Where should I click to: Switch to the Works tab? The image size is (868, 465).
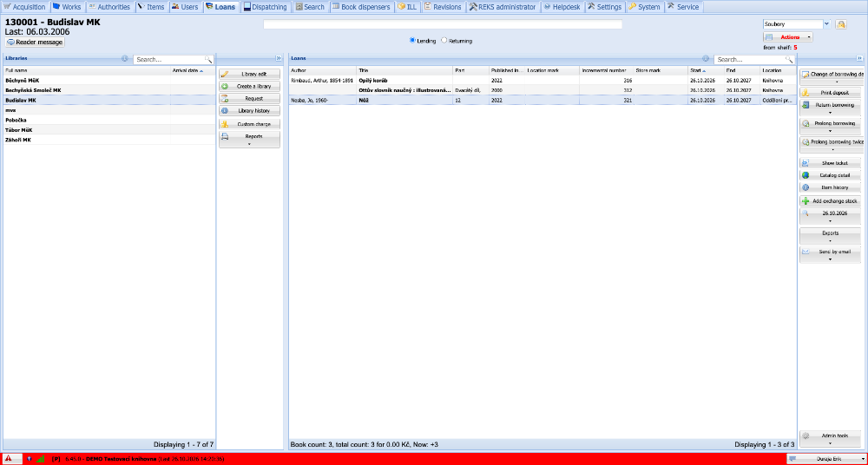(x=67, y=7)
